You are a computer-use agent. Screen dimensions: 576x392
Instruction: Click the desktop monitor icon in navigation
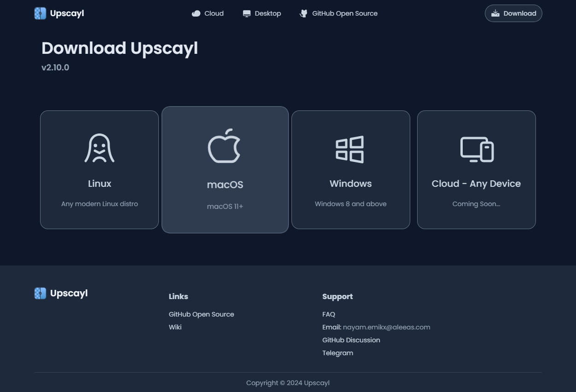coord(247,13)
